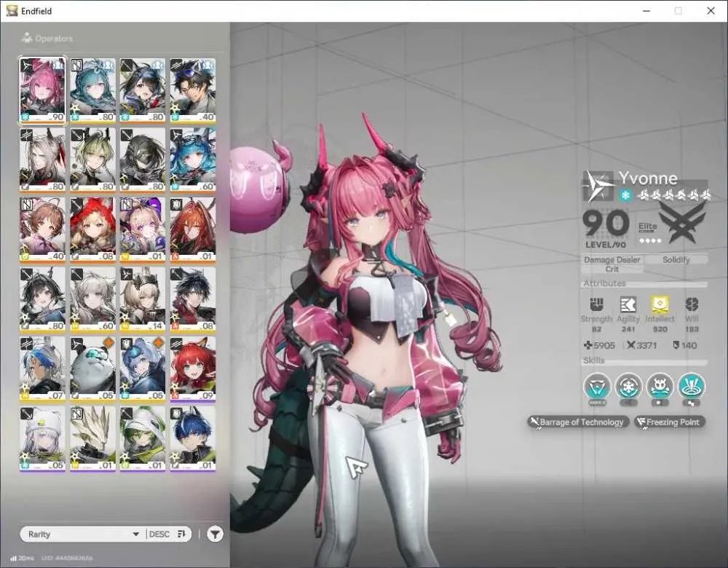728x568 pixels.
Task: Open the Freezing Point talent
Action: (x=670, y=422)
